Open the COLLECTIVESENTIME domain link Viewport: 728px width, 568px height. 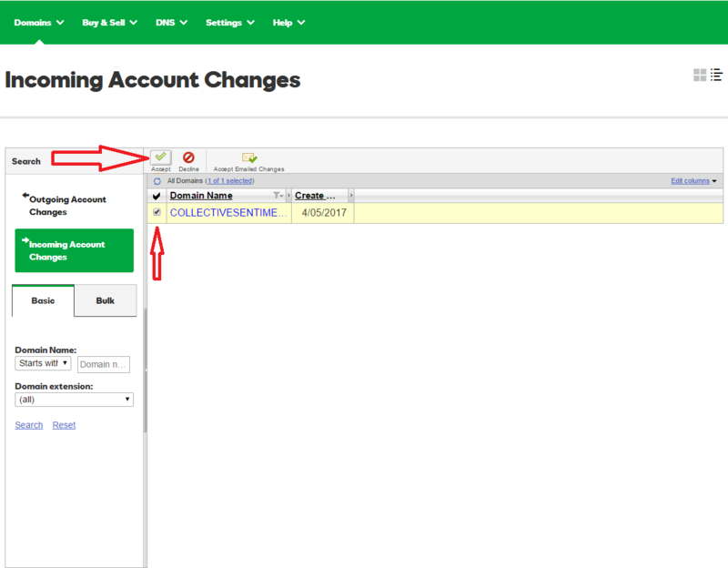[229, 213]
